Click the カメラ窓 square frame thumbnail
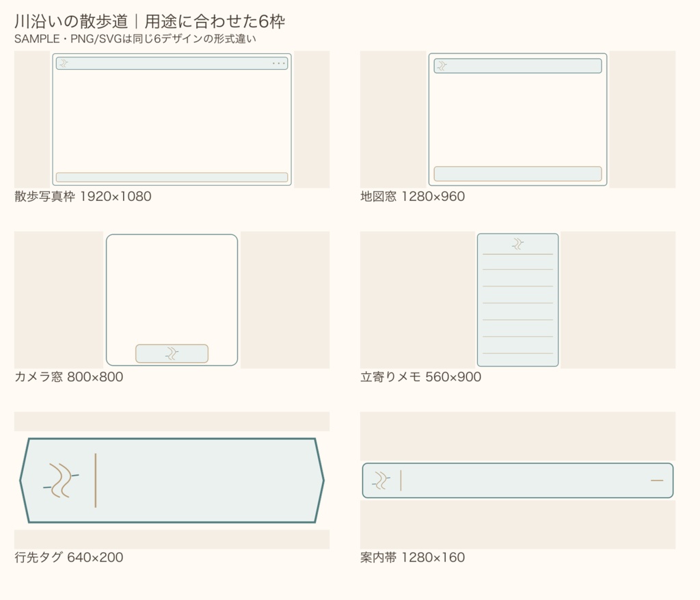The image size is (700, 600). pyautogui.click(x=172, y=300)
